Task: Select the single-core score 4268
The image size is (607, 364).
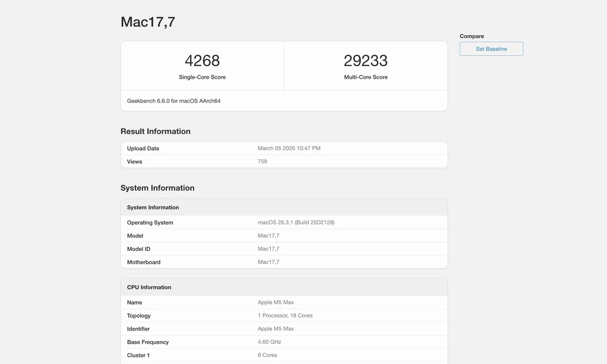Action: (202, 61)
